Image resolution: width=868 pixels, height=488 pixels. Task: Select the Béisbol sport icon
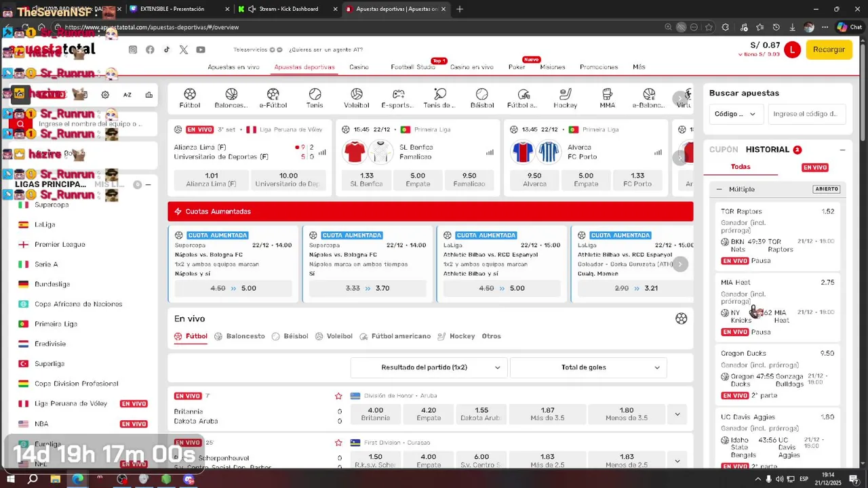pos(482,98)
